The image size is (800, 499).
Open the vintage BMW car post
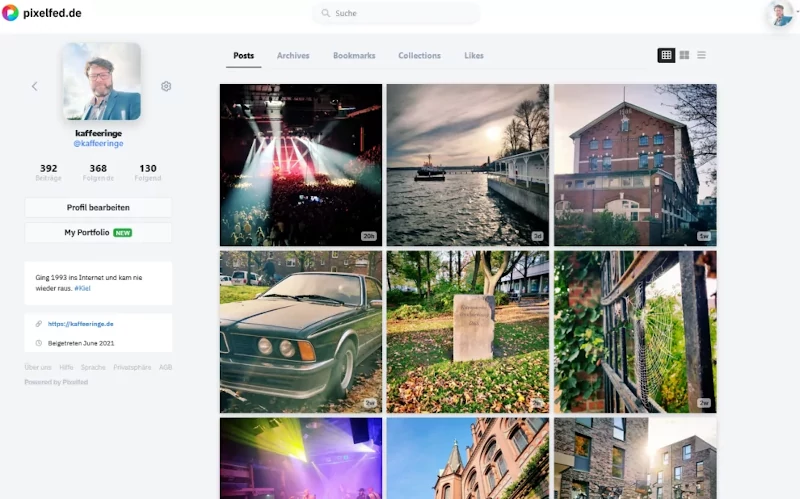(x=301, y=332)
